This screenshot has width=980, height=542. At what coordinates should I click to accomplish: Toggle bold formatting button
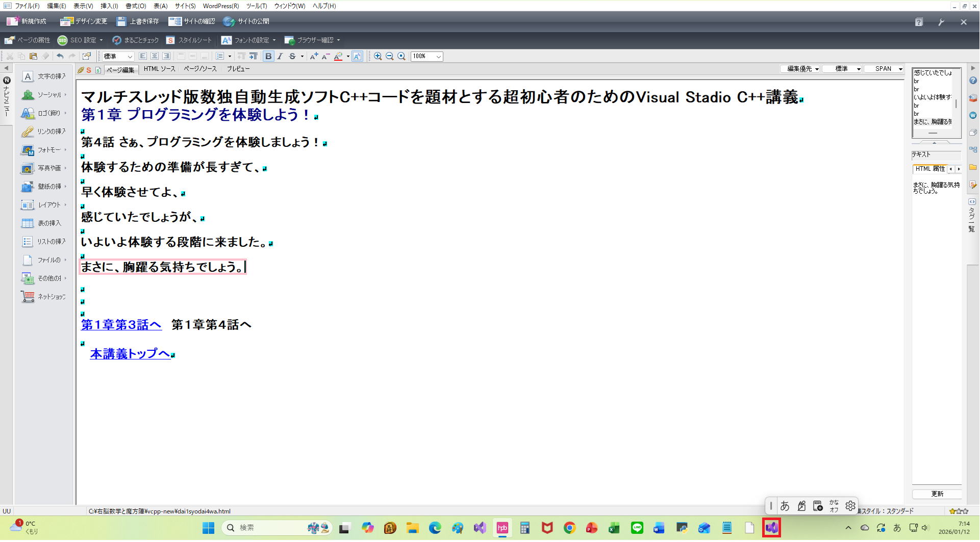[x=268, y=57]
